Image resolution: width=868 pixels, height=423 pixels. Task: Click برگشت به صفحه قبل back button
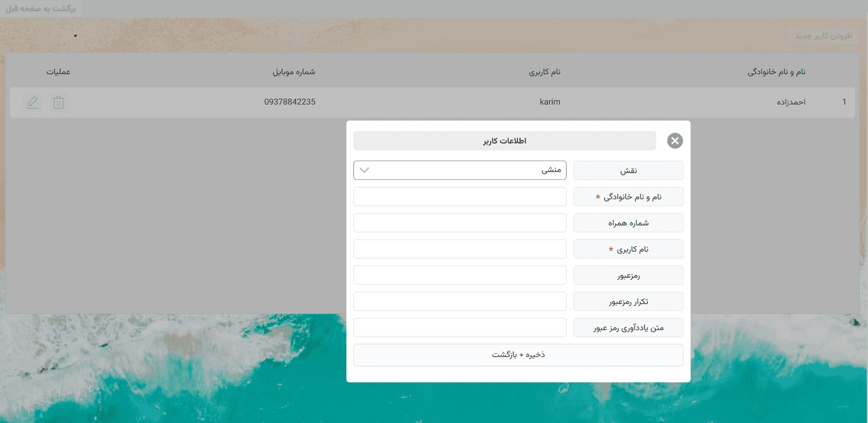[41, 9]
